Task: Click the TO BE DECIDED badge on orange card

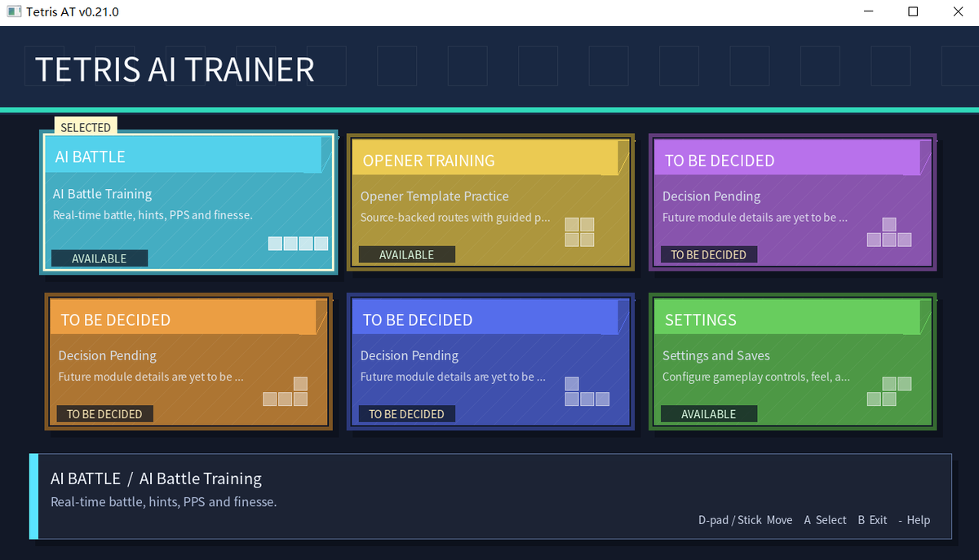Action: click(x=105, y=414)
